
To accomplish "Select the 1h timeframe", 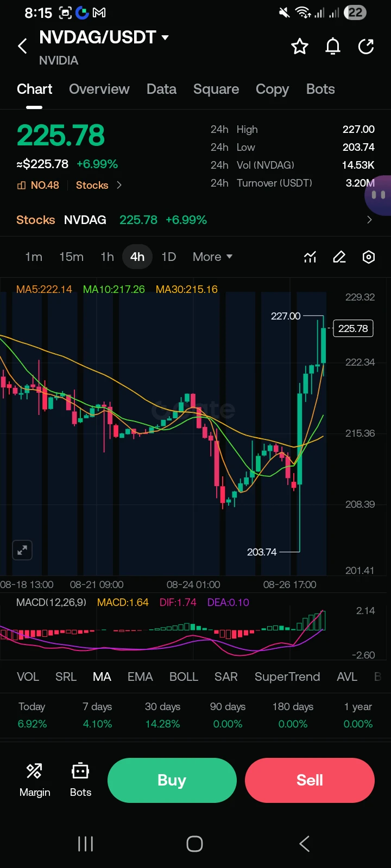I will coord(107,257).
